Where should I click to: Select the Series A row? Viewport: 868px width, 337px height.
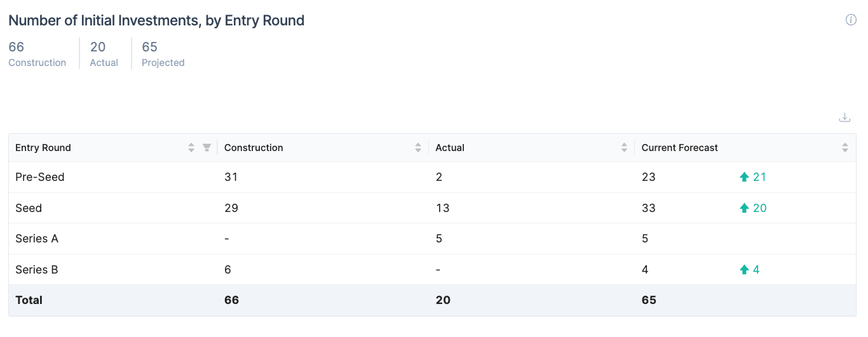click(432, 239)
